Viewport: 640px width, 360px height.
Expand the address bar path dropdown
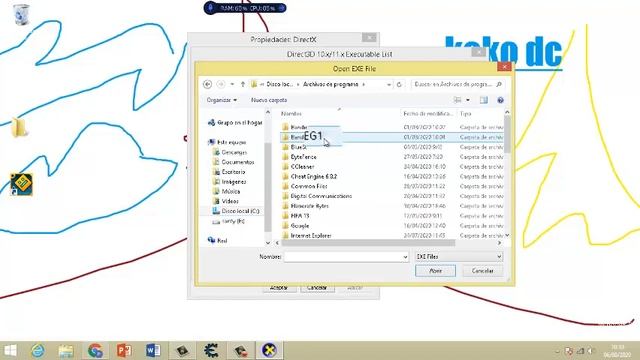coord(389,84)
